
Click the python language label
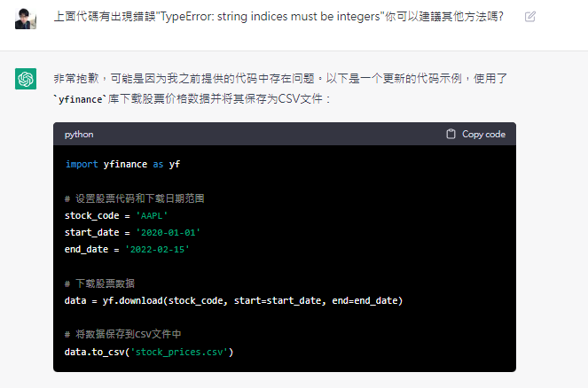(x=79, y=135)
